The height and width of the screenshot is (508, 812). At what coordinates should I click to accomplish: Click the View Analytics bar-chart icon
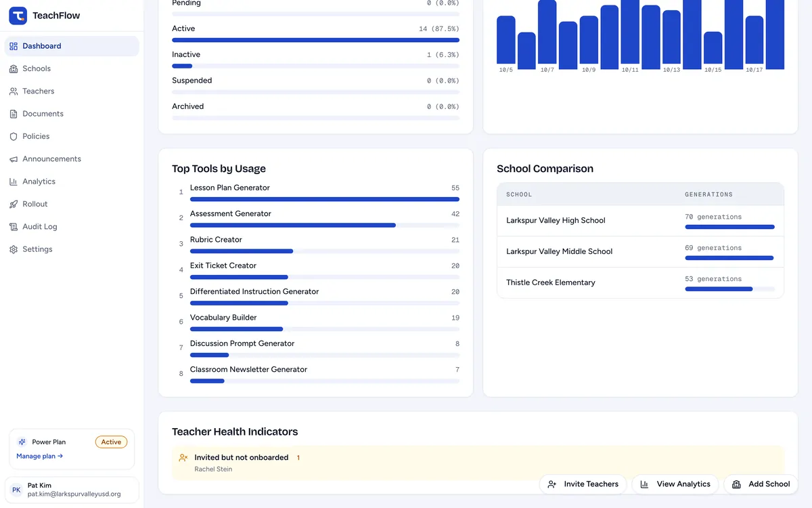pos(644,484)
